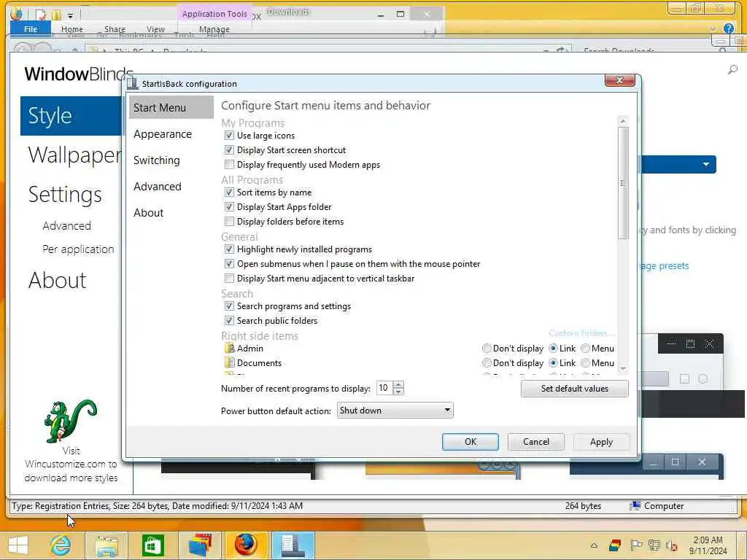Open Windows Store taskbar icon
This screenshot has height=560, width=747.
tap(152, 545)
